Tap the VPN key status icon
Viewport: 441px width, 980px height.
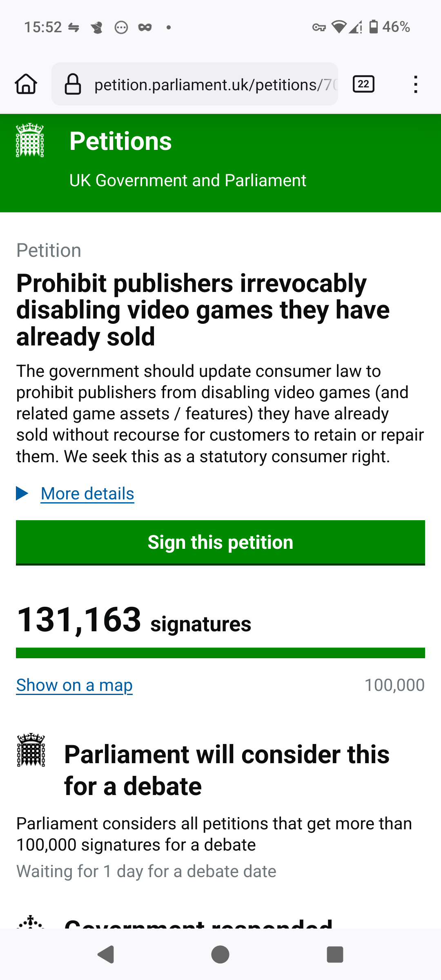(319, 27)
